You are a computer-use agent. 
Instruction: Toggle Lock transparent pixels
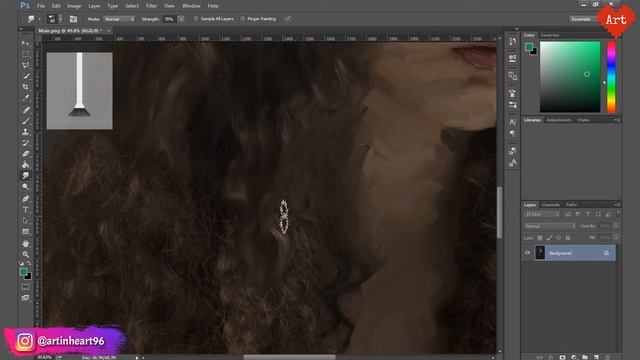(x=540, y=238)
